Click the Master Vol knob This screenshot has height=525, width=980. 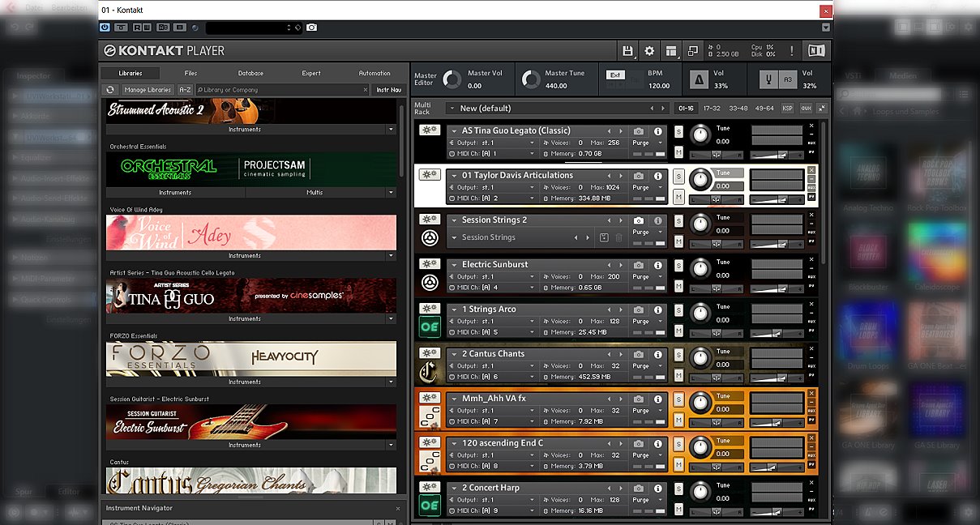[x=453, y=79]
